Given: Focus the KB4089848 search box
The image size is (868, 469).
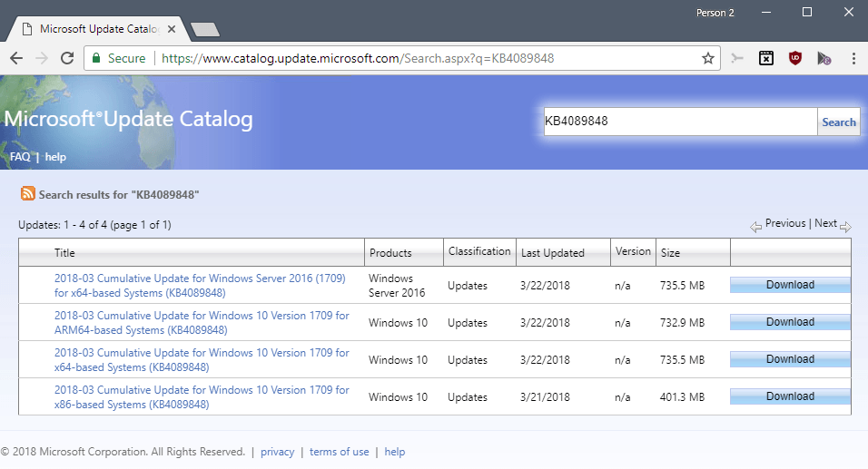Looking at the screenshot, I should (680, 122).
